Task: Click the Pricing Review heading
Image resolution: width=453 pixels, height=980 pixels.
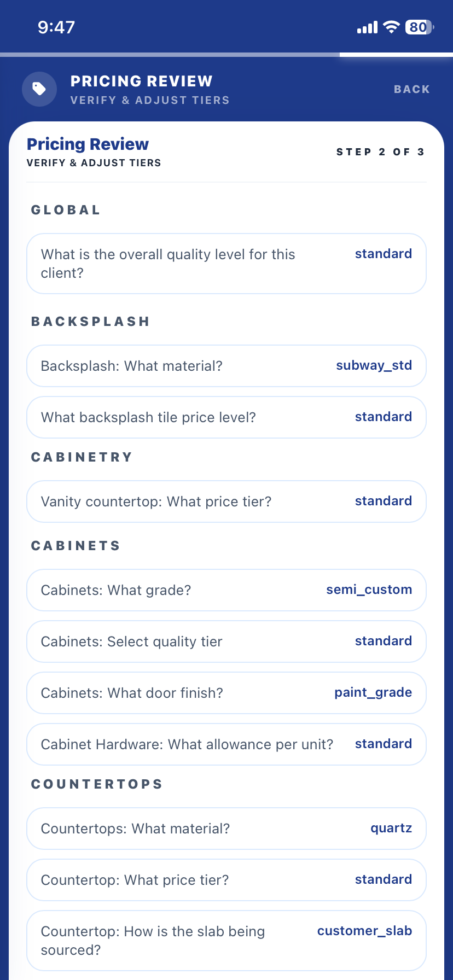Action: [x=88, y=144]
